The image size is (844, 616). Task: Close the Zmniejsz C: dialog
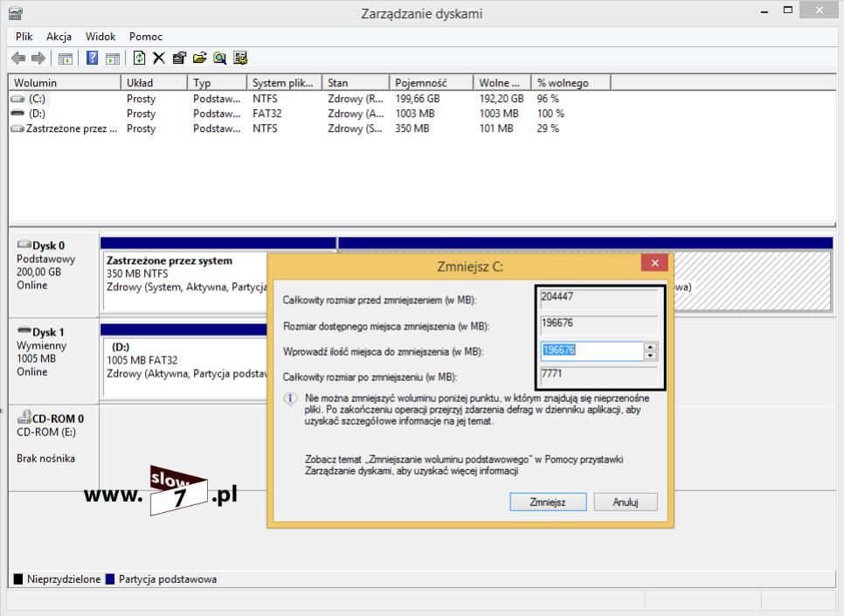[x=654, y=263]
